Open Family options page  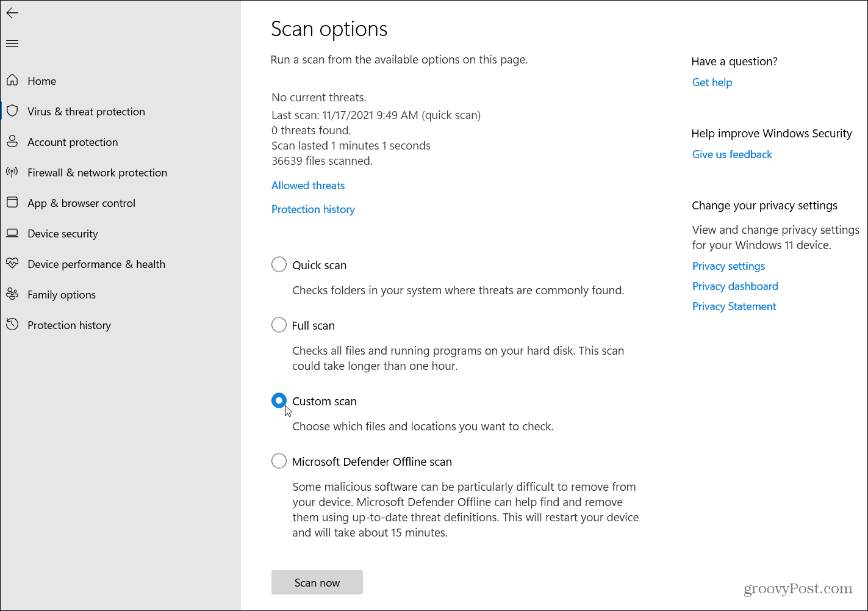point(62,295)
